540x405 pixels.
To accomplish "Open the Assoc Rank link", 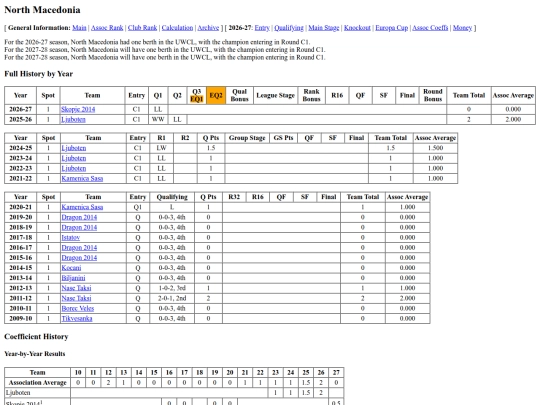I will [107, 28].
